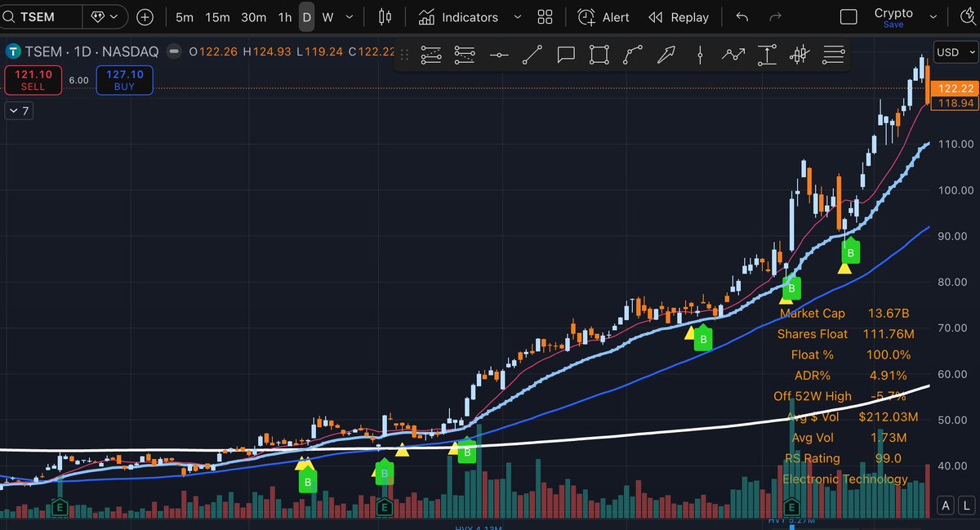Viewport: 980px width, 530px height.
Task: Click the Shares Float 111.76M row
Action: [x=847, y=334]
